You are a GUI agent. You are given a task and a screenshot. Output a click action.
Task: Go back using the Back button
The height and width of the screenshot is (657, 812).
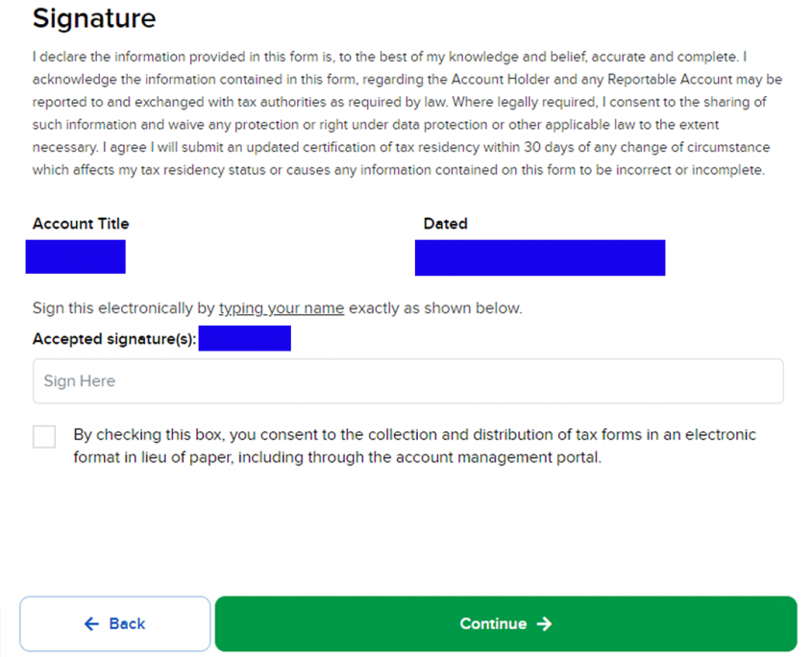click(115, 624)
